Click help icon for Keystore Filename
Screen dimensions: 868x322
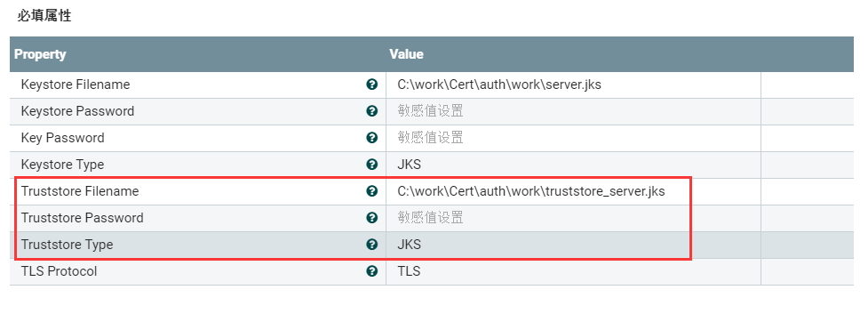[372, 85]
